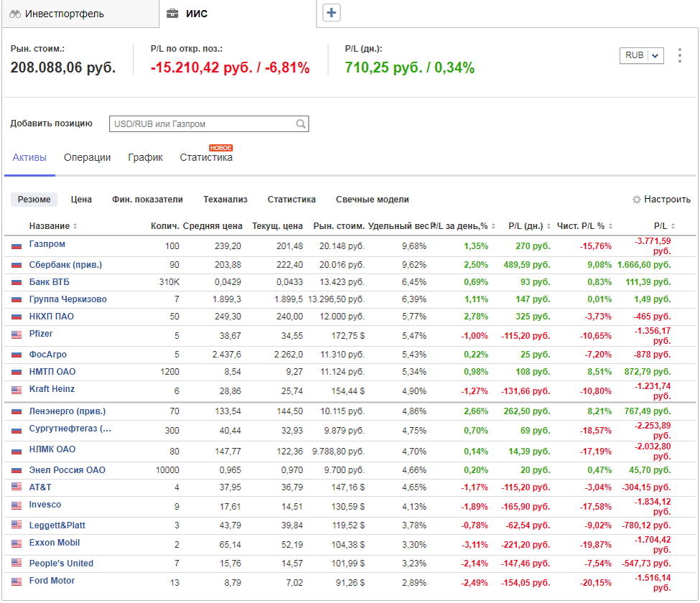The height and width of the screenshot is (603, 700).
Task: Click the binoculars icon on Инвестпортфель tab
Action: (15, 14)
